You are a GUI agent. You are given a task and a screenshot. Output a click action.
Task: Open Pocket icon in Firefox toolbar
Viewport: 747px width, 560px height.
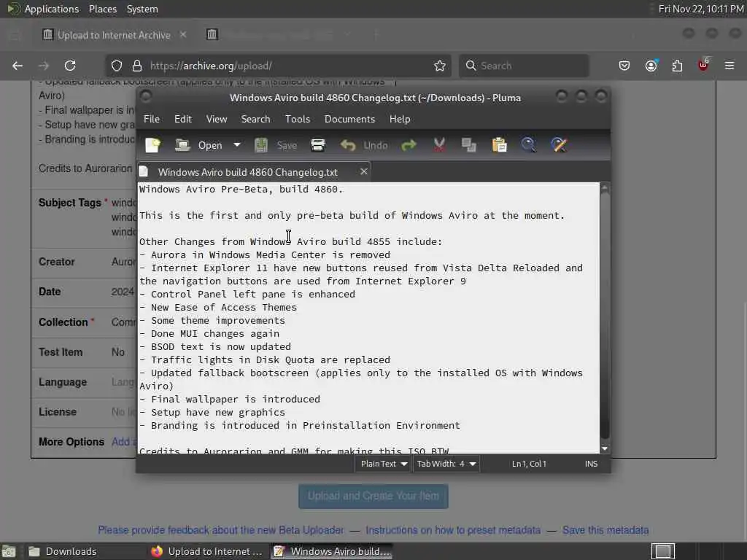click(x=624, y=66)
